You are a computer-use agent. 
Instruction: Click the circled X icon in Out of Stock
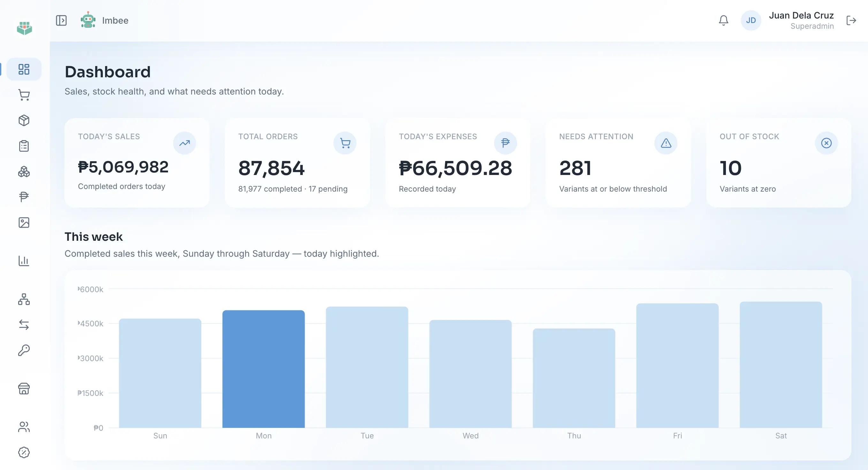tap(826, 143)
